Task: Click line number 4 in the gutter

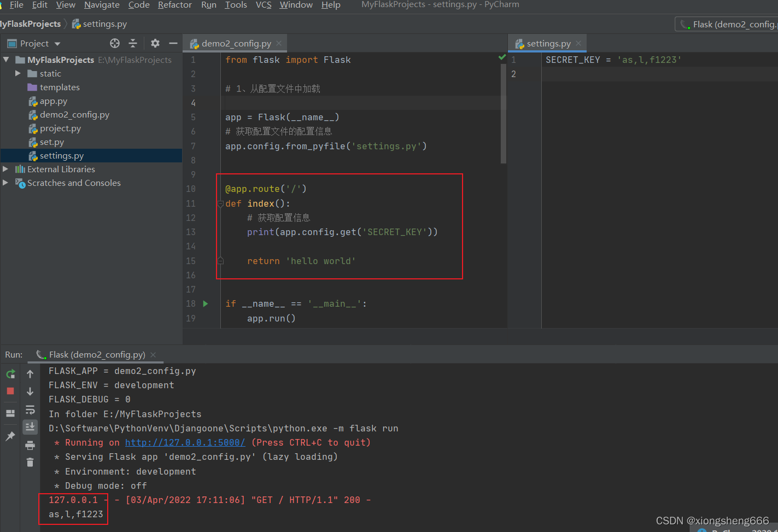Action: [193, 103]
